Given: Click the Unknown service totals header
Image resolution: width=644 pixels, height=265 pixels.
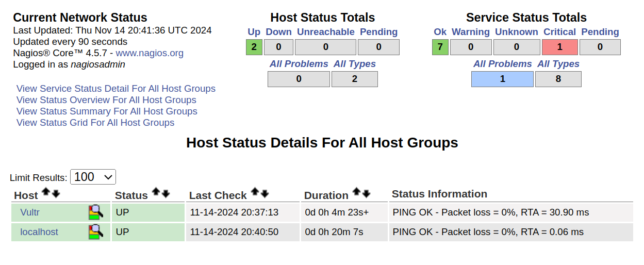Looking at the screenshot, I should [517, 32].
